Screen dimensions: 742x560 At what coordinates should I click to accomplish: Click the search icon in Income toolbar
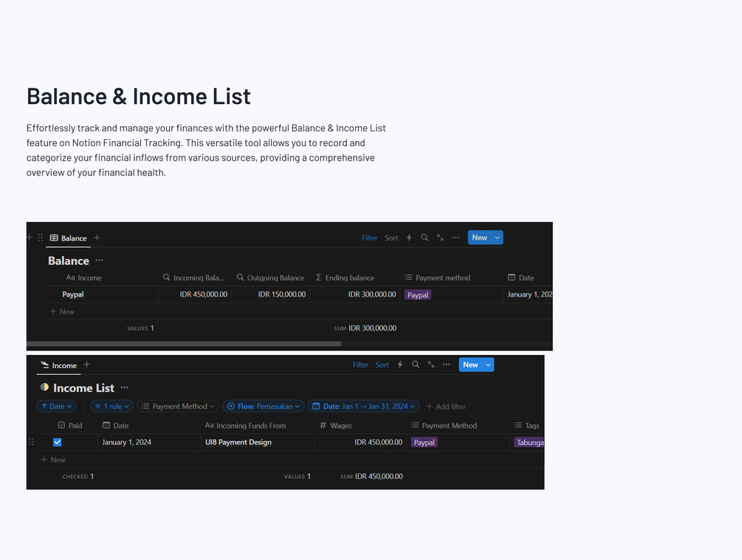tap(416, 364)
